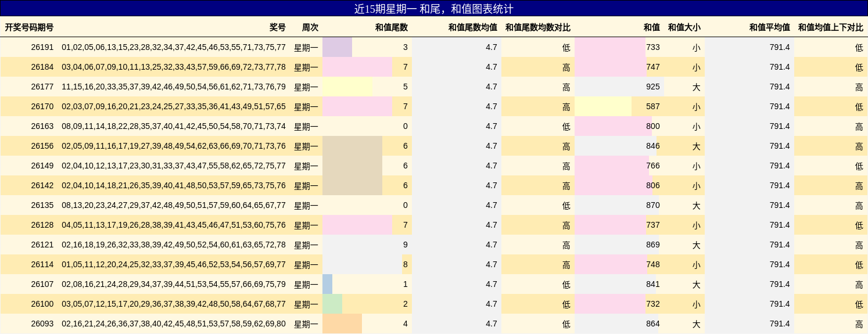The width and height of the screenshot is (868, 334).
Task: Click the draw numbers starting 02,16,18,19,26
Action: (174, 245)
